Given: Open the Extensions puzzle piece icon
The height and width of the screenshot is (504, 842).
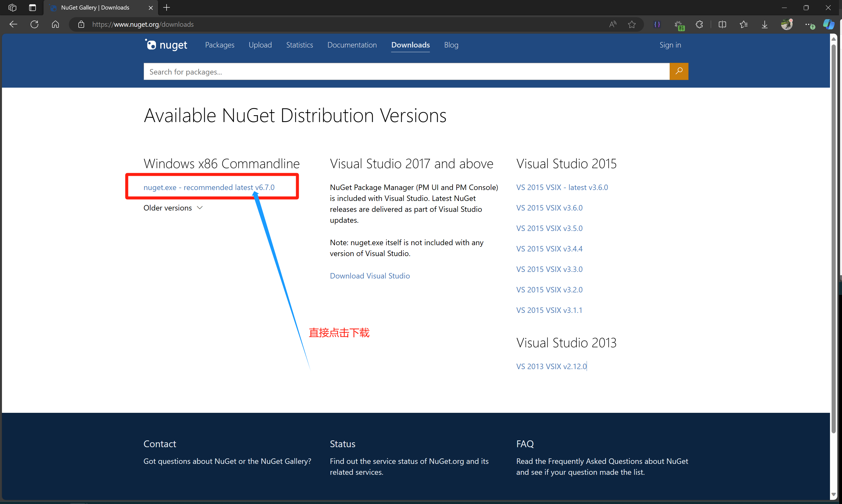Looking at the screenshot, I should coord(699,25).
